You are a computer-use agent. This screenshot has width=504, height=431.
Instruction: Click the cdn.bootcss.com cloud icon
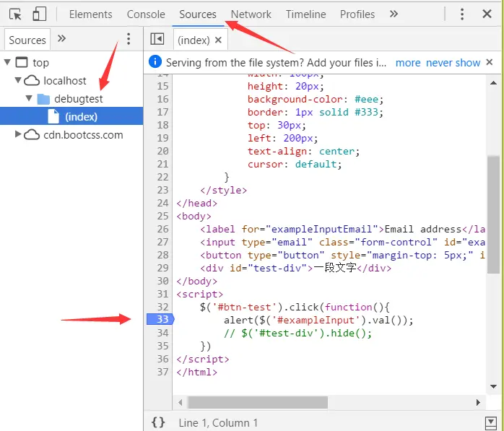click(32, 135)
